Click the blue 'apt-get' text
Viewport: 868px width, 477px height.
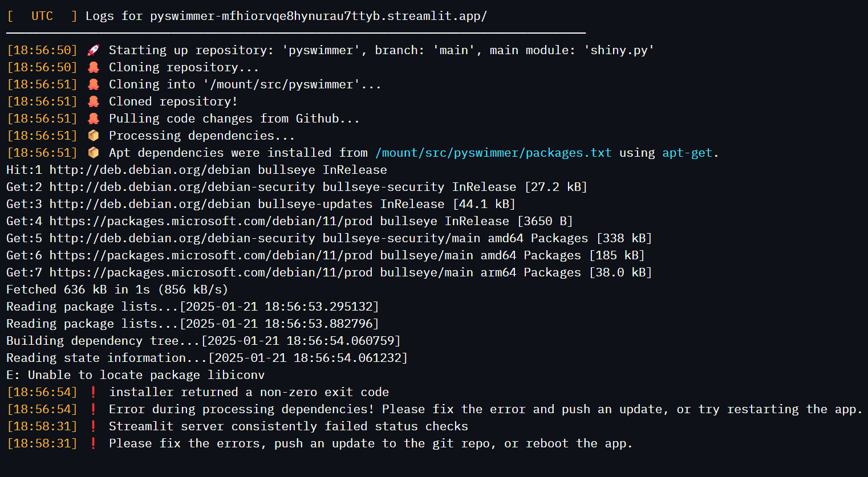click(x=687, y=153)
